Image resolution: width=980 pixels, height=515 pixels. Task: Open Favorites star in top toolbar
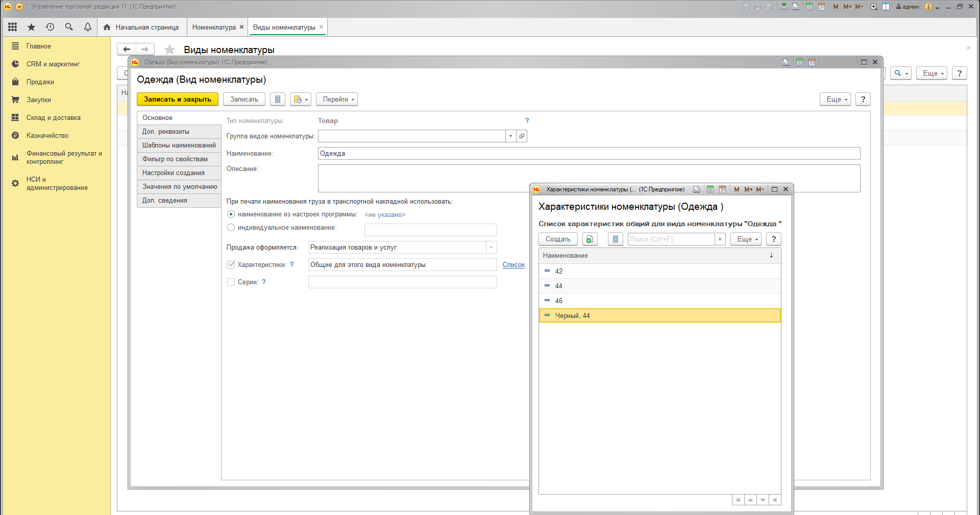[31, 27]
